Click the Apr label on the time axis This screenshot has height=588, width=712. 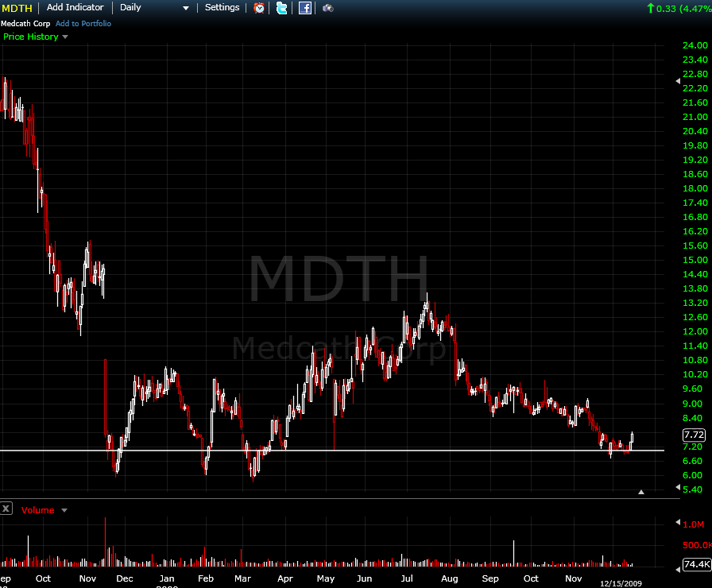285,578
